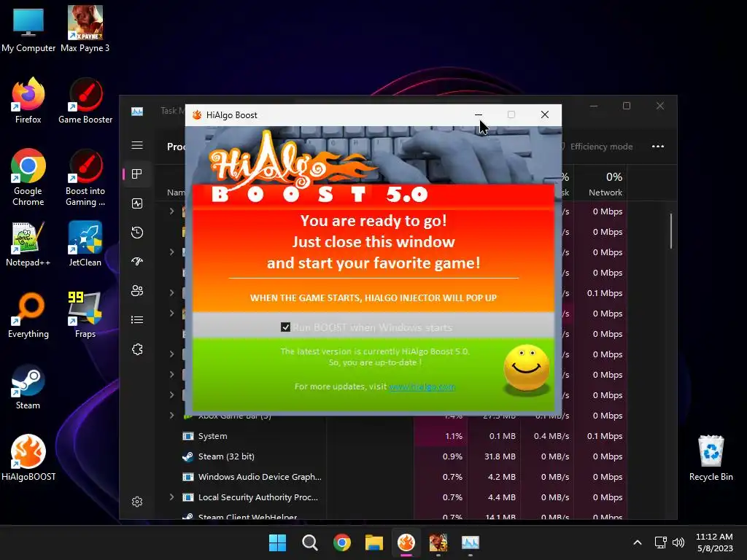Minimize the HiAlgo Boost window

pyautogui.click(x=479, y=114)
